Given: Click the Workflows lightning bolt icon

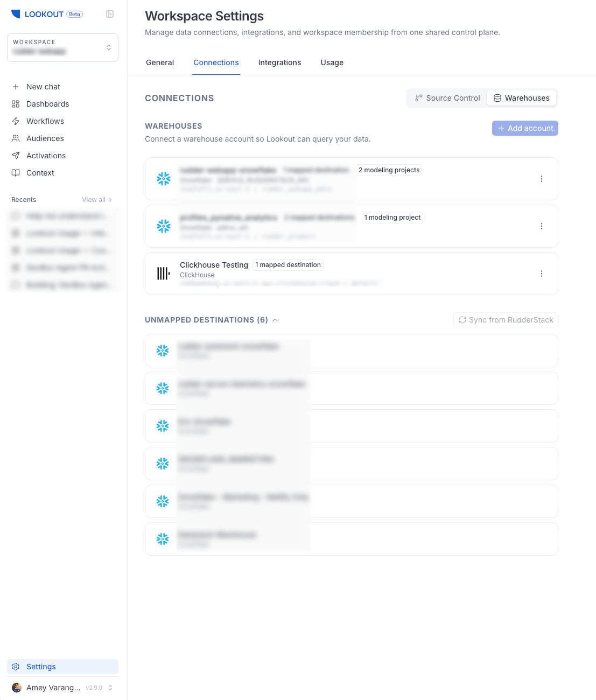Looking at the screenshot, I should (x=16, y=121).
